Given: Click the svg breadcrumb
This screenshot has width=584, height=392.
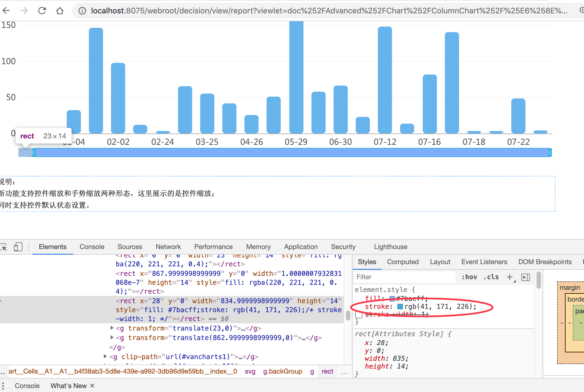Looking at the screenshot, I should click(x=250, y=371).
